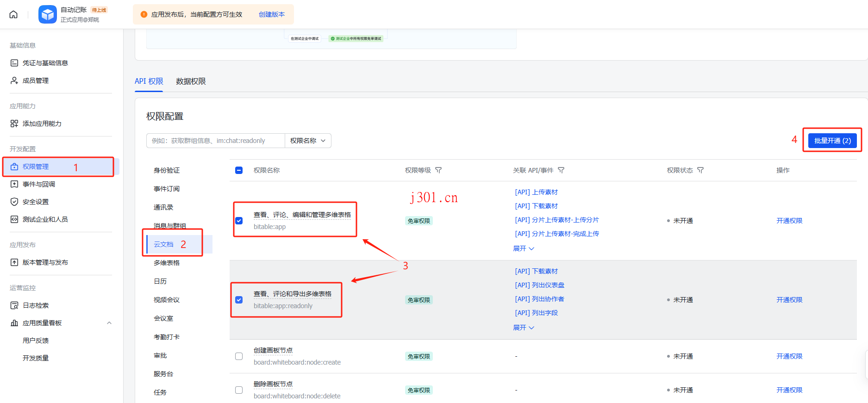Open [API] 上传素材 link
The height and width of the screenshot is (403, 868).
537,192
